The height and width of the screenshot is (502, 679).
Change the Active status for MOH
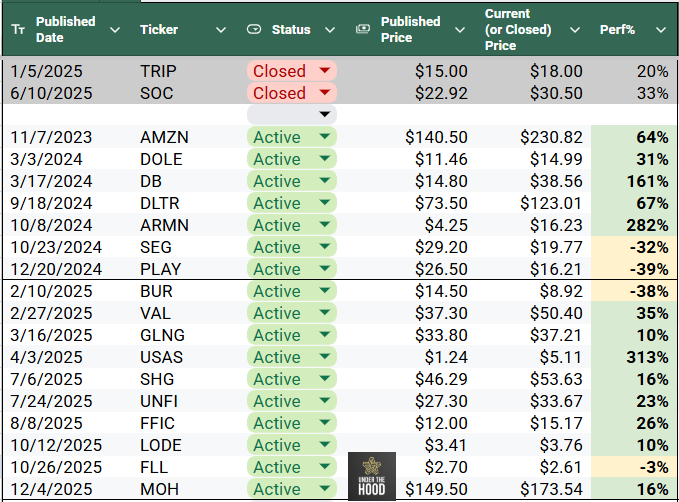point(292,489)
